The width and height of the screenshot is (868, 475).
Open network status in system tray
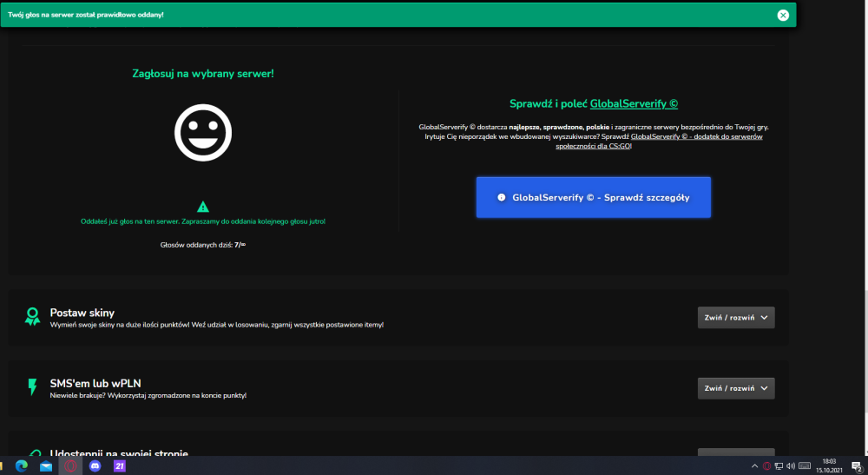coord(779,466)
